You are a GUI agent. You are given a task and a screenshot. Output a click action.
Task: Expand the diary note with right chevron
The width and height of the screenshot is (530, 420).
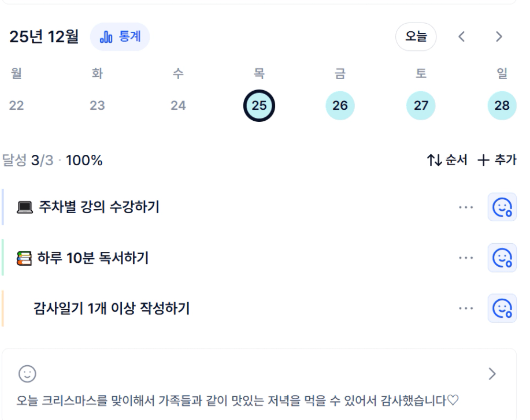click(492, 374)
